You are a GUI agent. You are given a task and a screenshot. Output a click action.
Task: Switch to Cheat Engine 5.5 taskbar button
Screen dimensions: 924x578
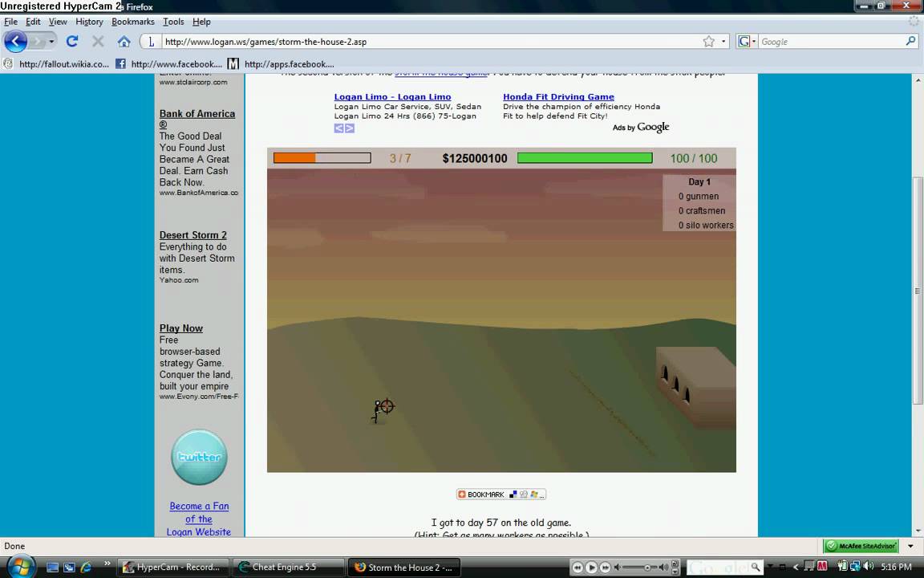pyautogui.click(x=288, y=568)
